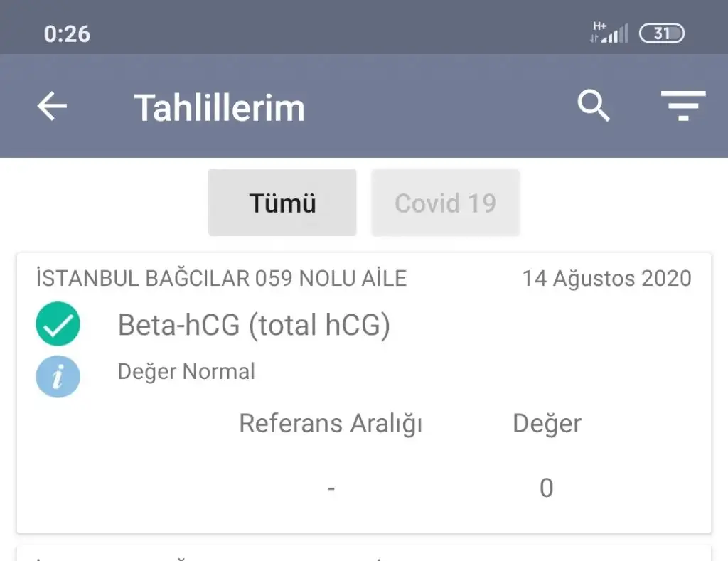Tap the Tahlillerim page title
Image resolution: width=728 pixels, height=561 pixels.
tap(220, 107)
